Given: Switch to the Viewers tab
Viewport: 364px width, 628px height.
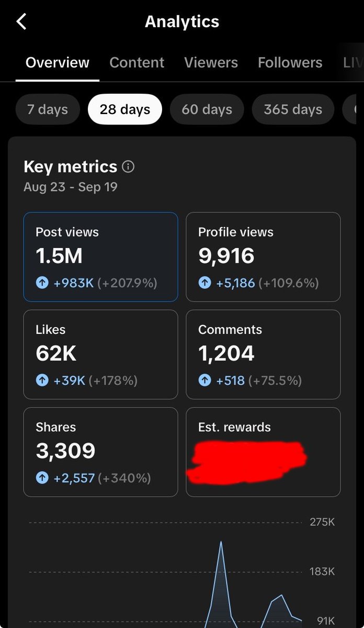Looking at the screenshot, I should (211, 63).
